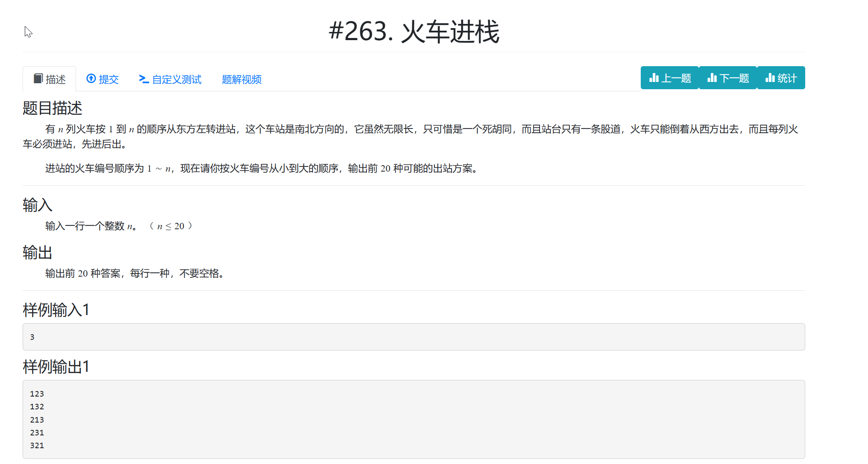Viewport: 868px width, 464px height.
Task: Click the bar chart icon on 下一题
Action: [712, 78]
